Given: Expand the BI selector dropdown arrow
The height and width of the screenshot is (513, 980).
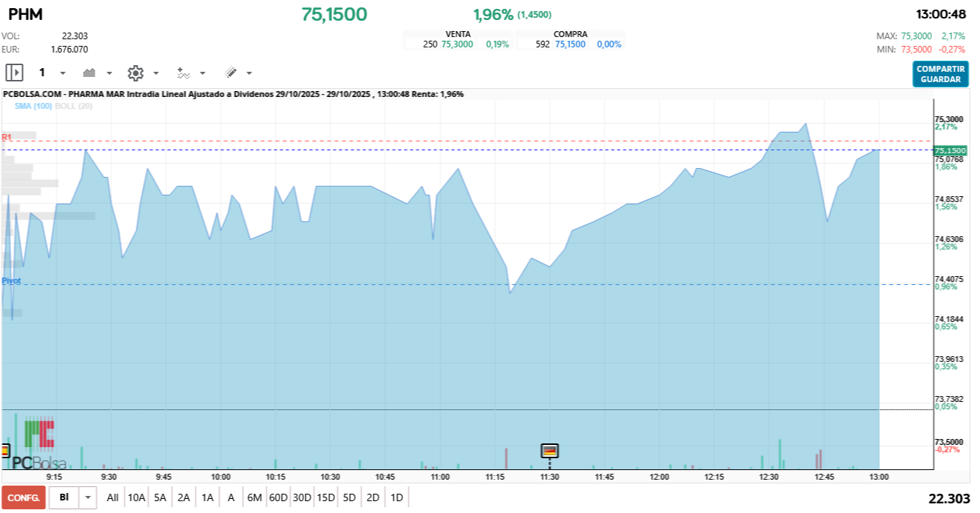Looking at the screenshot, I should [x=89, y=497].
